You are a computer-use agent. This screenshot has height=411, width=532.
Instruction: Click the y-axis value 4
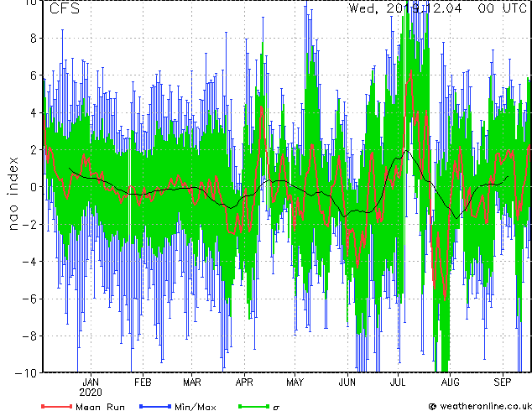34,112
